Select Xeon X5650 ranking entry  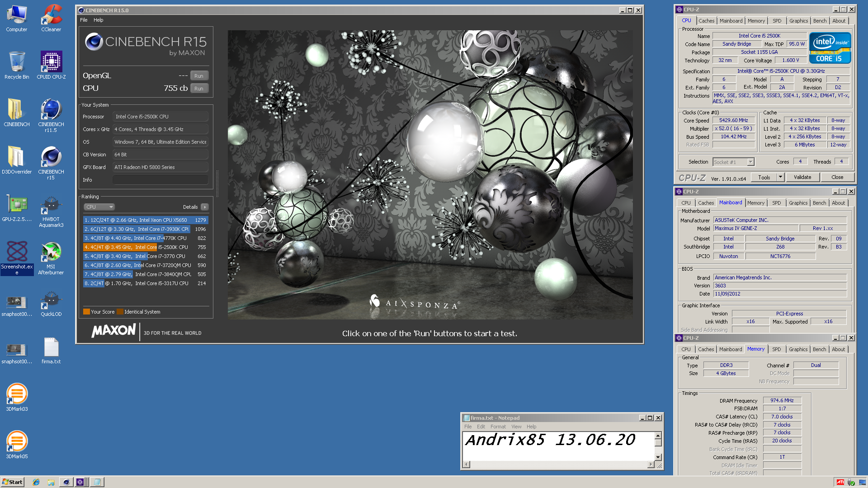(x=145, y=220)
